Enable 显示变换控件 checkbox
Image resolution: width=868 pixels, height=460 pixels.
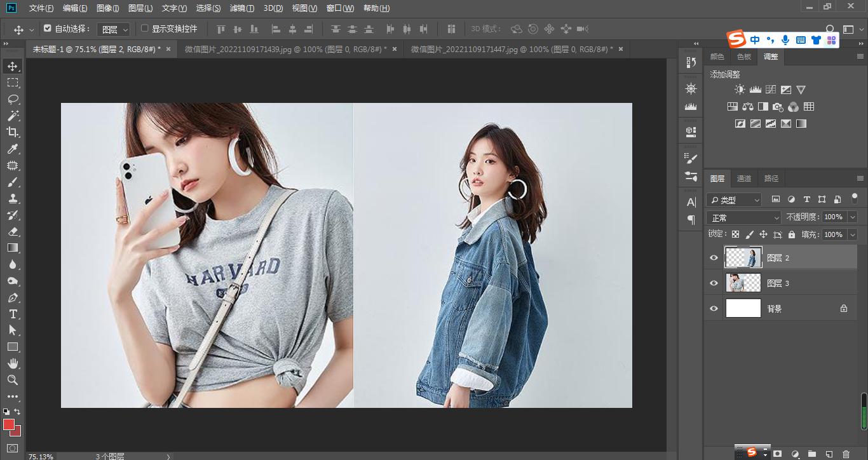145,29
